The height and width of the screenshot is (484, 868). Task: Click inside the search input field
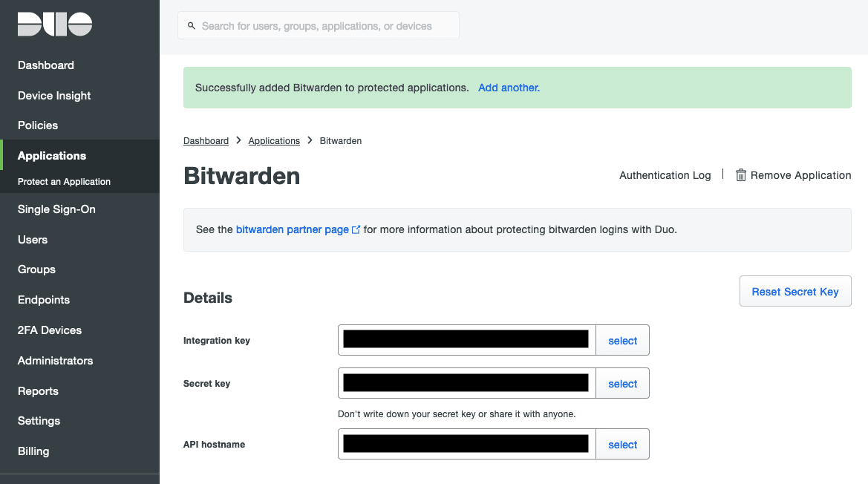[318, 24]
